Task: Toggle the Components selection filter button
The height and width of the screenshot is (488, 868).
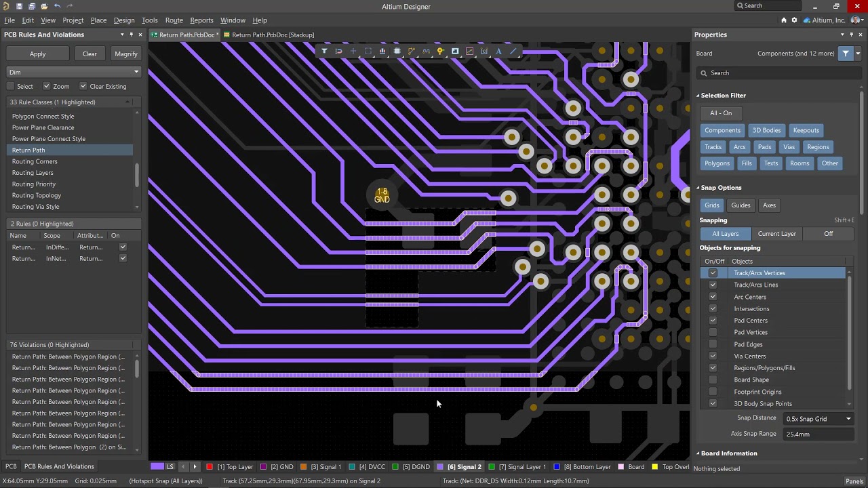Action: 722,130
